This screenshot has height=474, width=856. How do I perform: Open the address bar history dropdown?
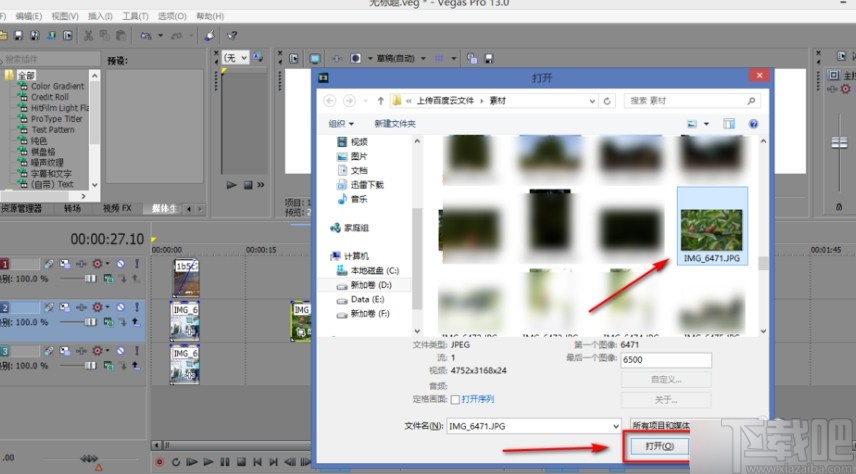pyautogui.click(x=592, y=101)
